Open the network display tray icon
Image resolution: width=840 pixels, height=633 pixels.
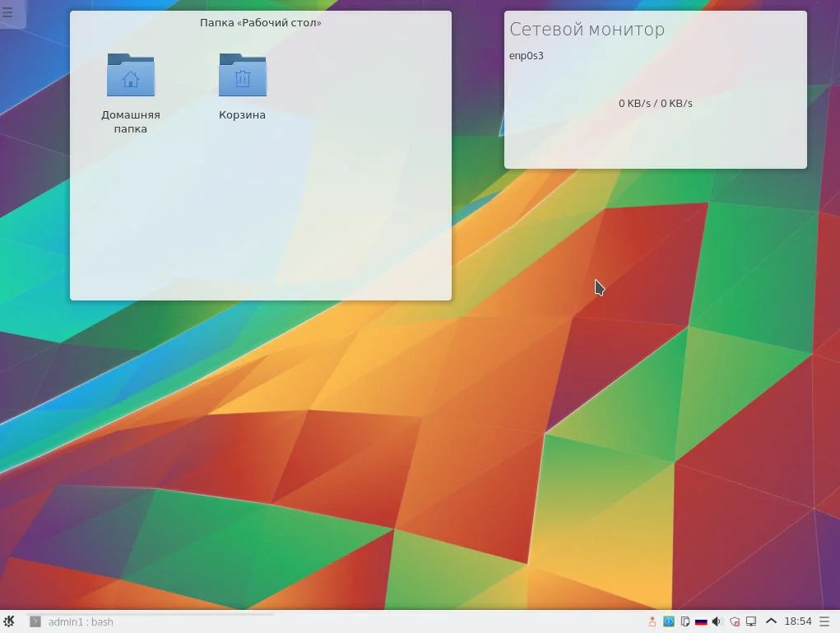click(751, 621)
